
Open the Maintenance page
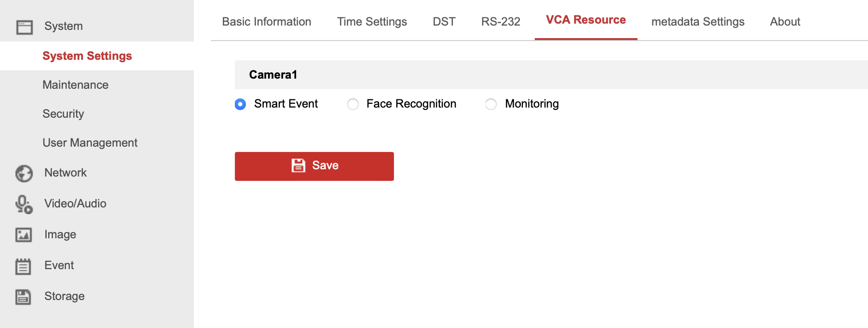[x=75, y=85]
